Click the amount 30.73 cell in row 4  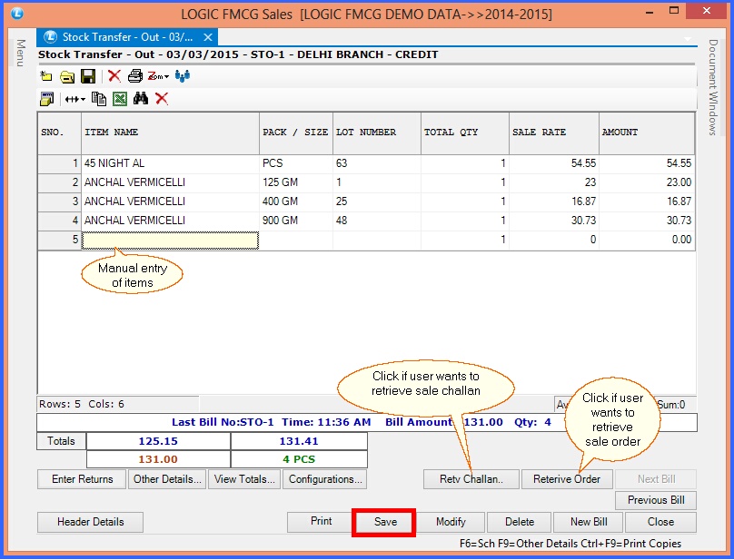click(x=647, y=221)
